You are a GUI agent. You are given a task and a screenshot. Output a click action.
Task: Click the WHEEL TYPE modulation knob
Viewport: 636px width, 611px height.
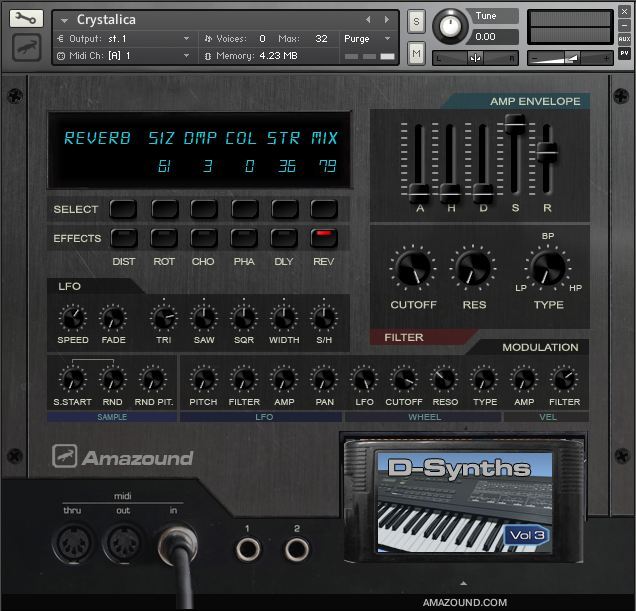[484, 379]
